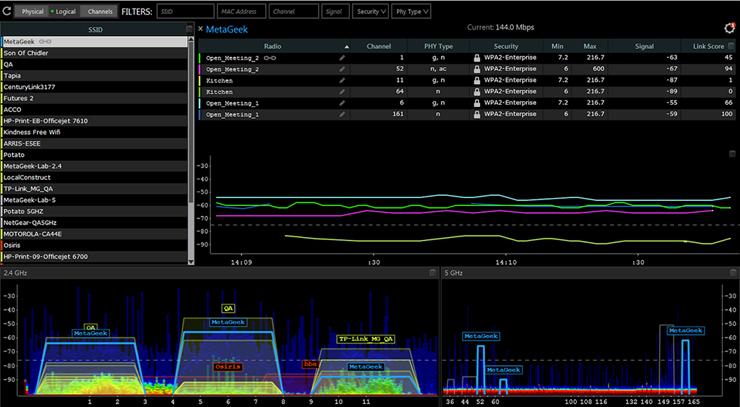The image size is (740, 407).
Task: Switch to Physical view mode
Action: (x=33, y=11)
